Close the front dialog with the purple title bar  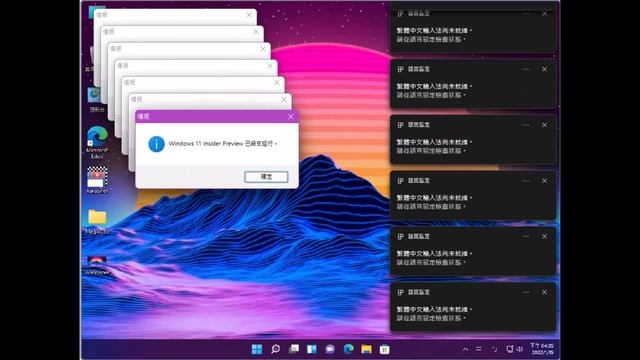pyautogui.click(x=291, y=117)
